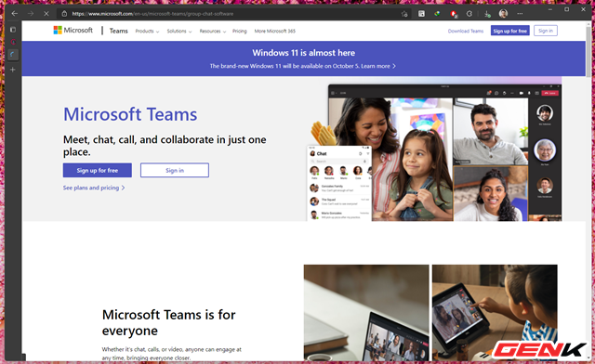
Task: Expand the Products dropdown menu
Action: (x=147, y=31)
